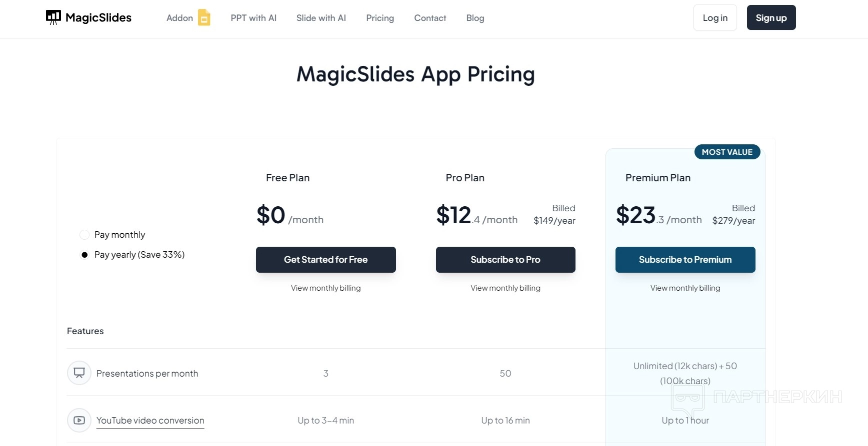Open Slide with AI nav item
This screenshot has width=868, height=446.
click(x=321, y=18)
